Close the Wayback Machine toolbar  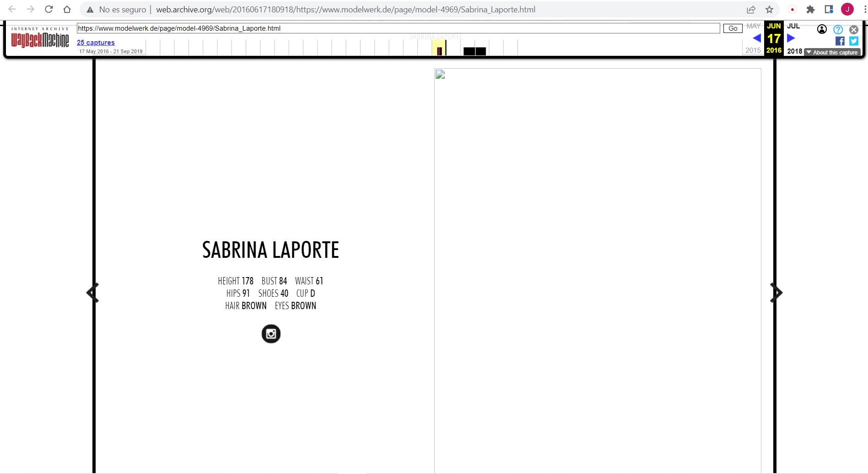click(854, 29)
